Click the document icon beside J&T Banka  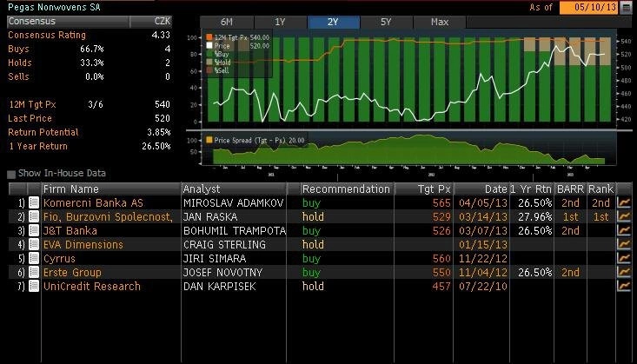tap(34, 231)
